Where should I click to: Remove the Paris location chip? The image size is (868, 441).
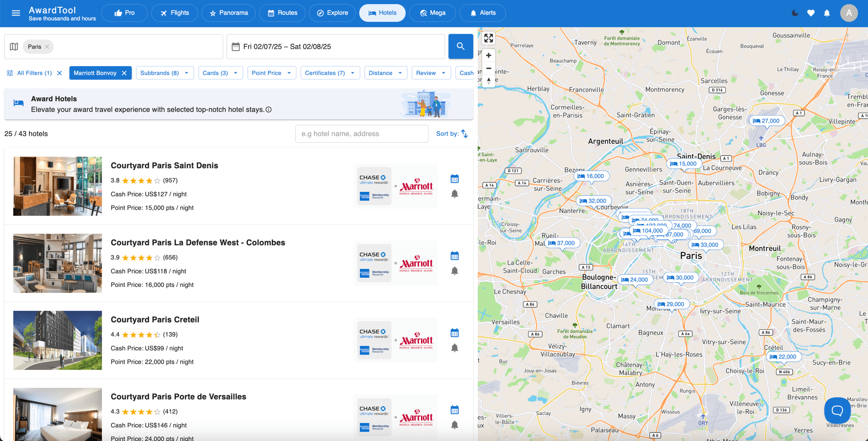coord(47,46)
